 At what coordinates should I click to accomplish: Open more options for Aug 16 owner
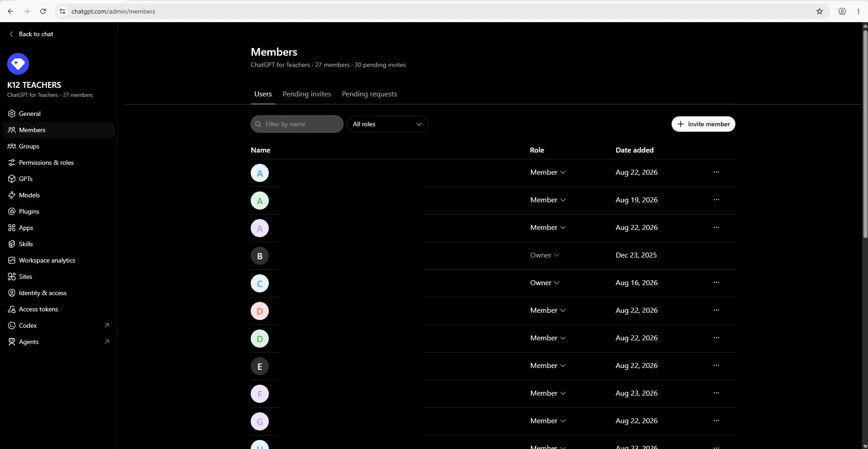(716, 282)
